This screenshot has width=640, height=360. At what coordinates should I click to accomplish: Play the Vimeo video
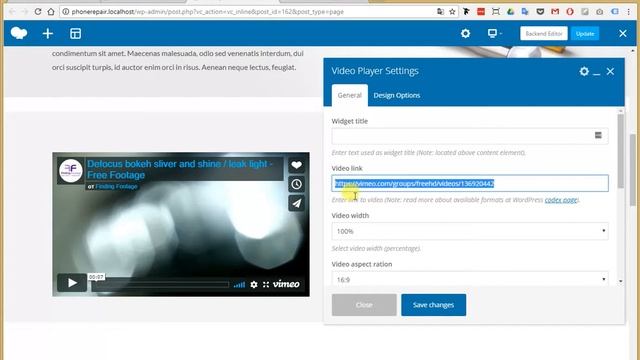coord(72,282)
